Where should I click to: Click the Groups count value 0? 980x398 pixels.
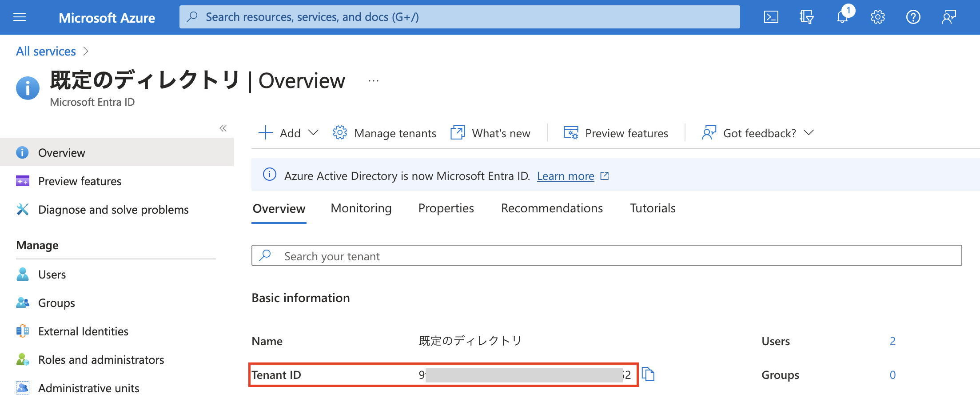coord(892,375)
